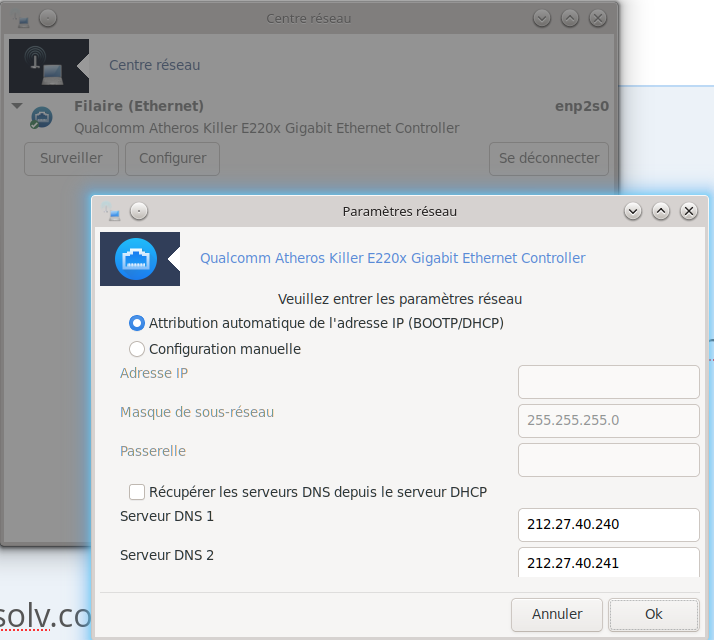
Task: Click the Ethernet port icon in Paramètres réseau
Action: coord(136,258)
